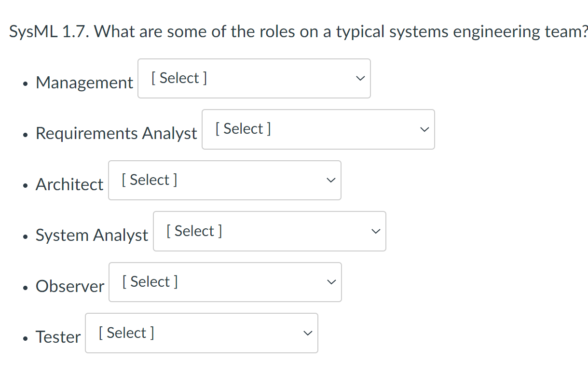588x390 pixels.
Task: Click the Architect bullet label
Action: tap(69, 184)
